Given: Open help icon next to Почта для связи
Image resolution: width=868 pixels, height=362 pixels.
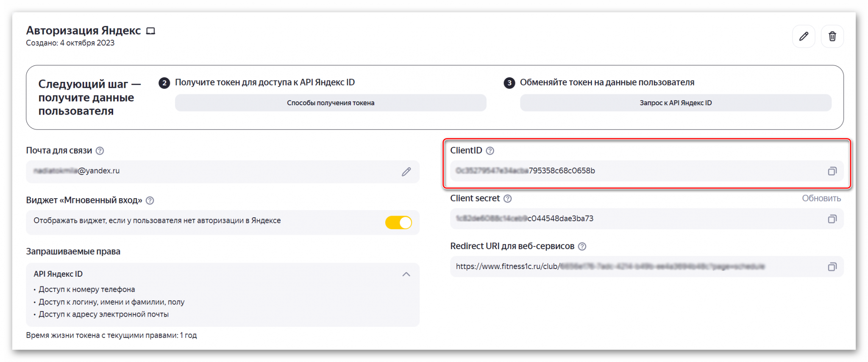Looking at the screenshot, I should pyautogui.click(x=100, y=151).
